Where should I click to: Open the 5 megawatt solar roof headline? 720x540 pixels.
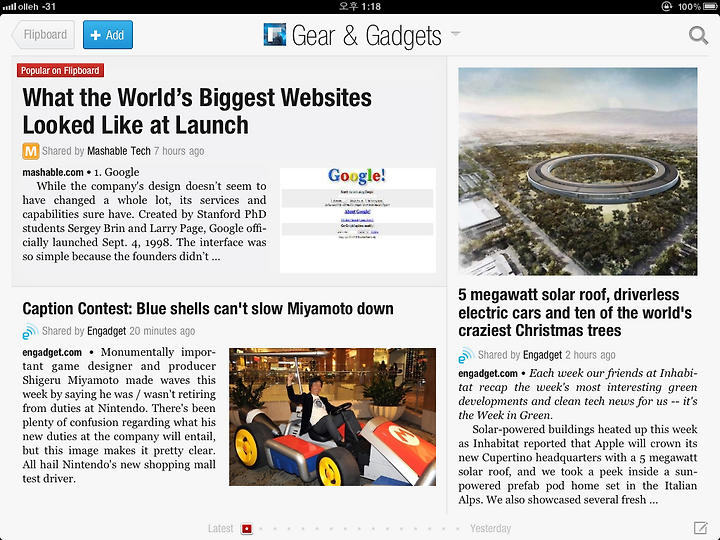point(575,313)
